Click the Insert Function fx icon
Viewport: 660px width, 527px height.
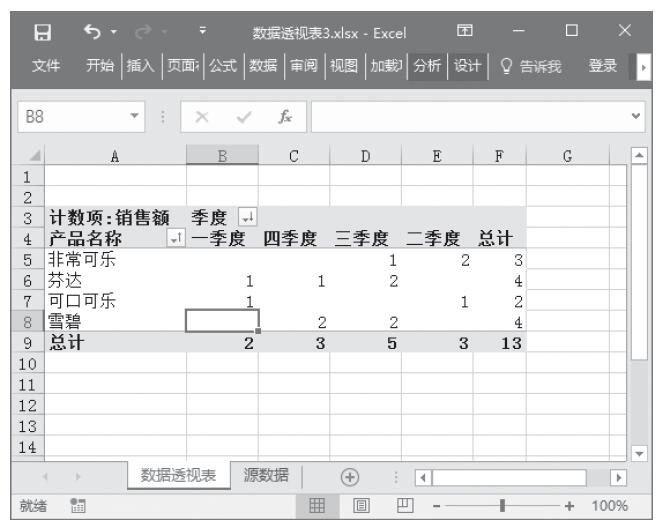click(285, 116)
